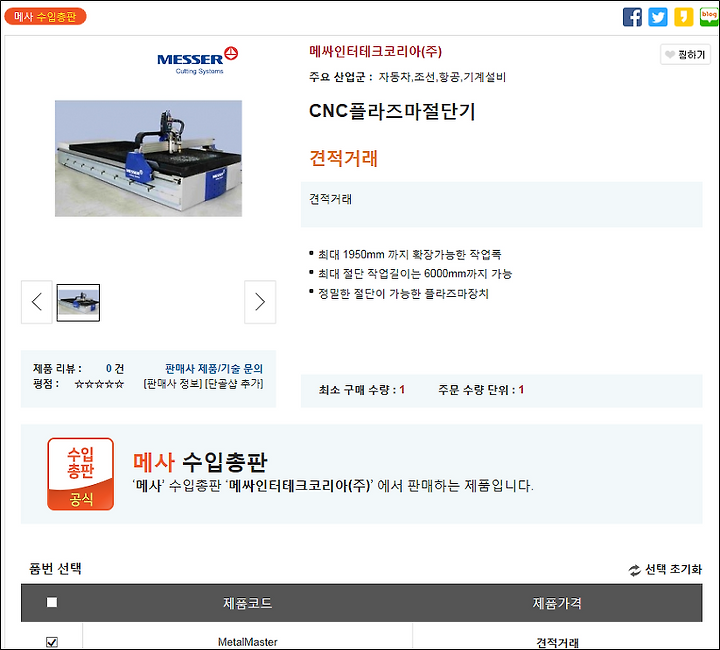
Task: Click the 제품가격 column header
Action: [557, 603]
